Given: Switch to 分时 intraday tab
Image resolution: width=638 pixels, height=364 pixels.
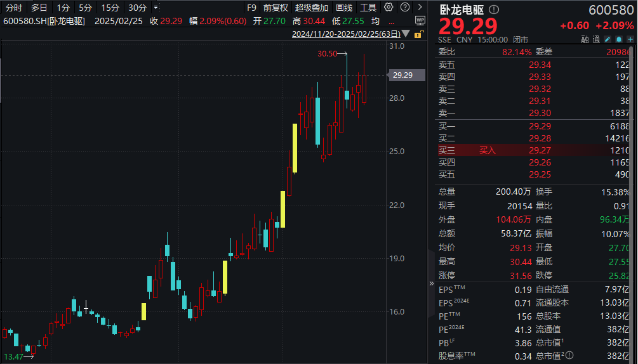Looking at the screenshot, I should point(14,8).
